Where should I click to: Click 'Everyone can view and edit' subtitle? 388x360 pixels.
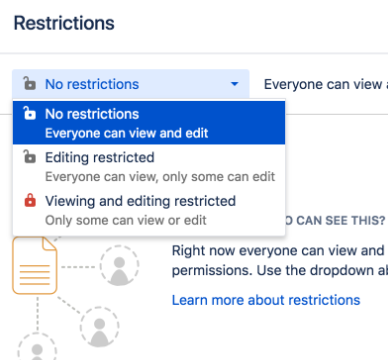click(127, 133)
